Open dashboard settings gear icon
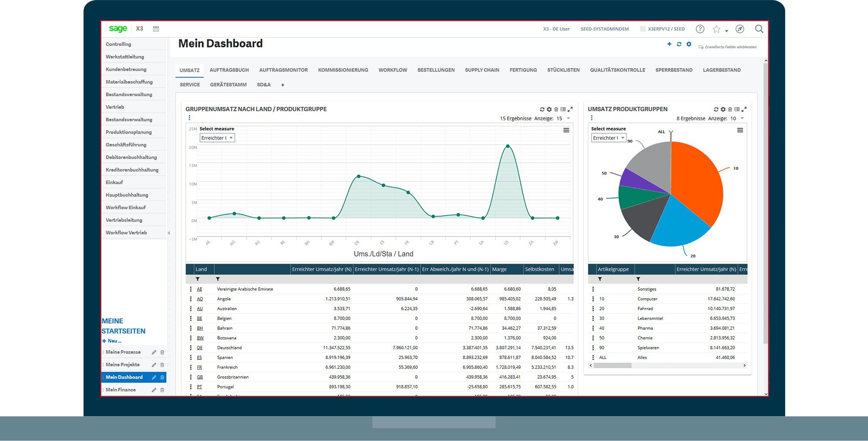This screenshot has width=868, height=441. click(x=689, y=44)
